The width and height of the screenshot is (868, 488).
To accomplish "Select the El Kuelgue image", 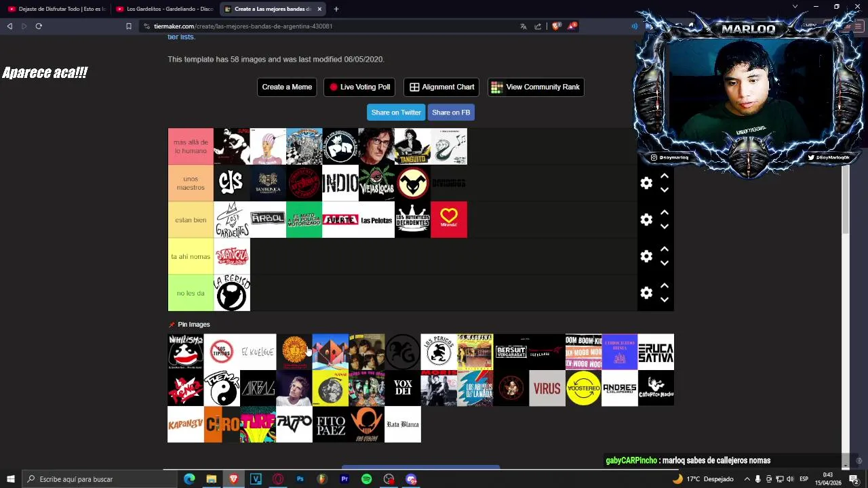I will point(258,352).
